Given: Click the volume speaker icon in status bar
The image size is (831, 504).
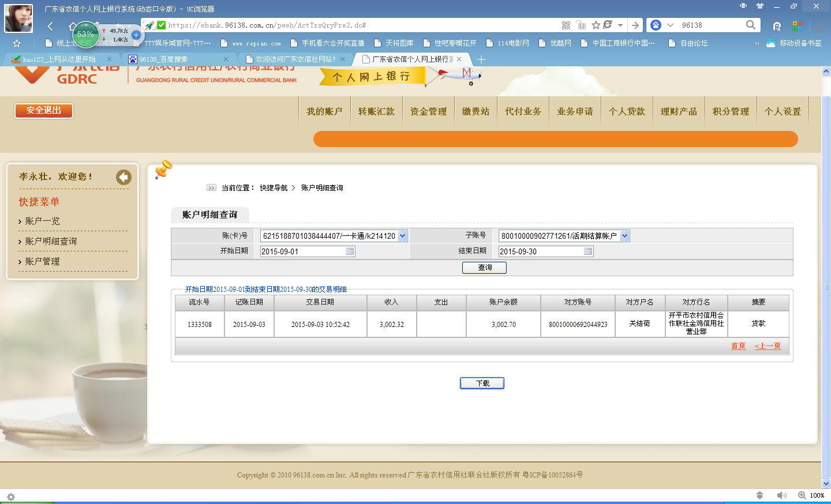Looking at the screenshot, I should pyautogui.click(x=781, y=495).
